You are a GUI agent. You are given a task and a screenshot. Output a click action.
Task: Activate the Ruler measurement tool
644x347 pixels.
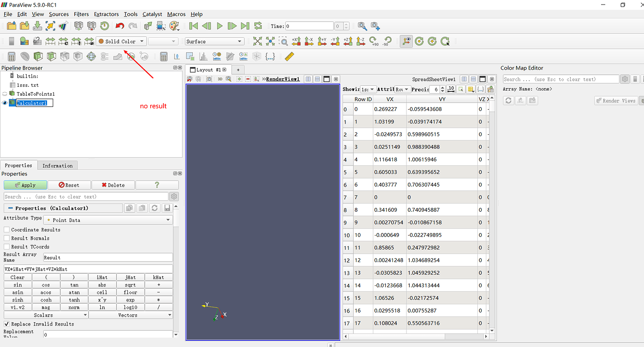point(289,56)
